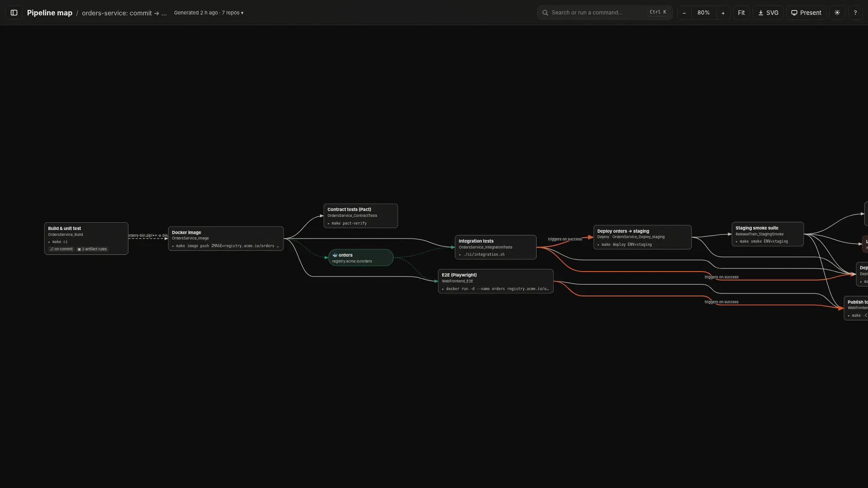Click the './ci/integration.sh' command text
This screenshot has width=868, height=488.
[484, 254]
